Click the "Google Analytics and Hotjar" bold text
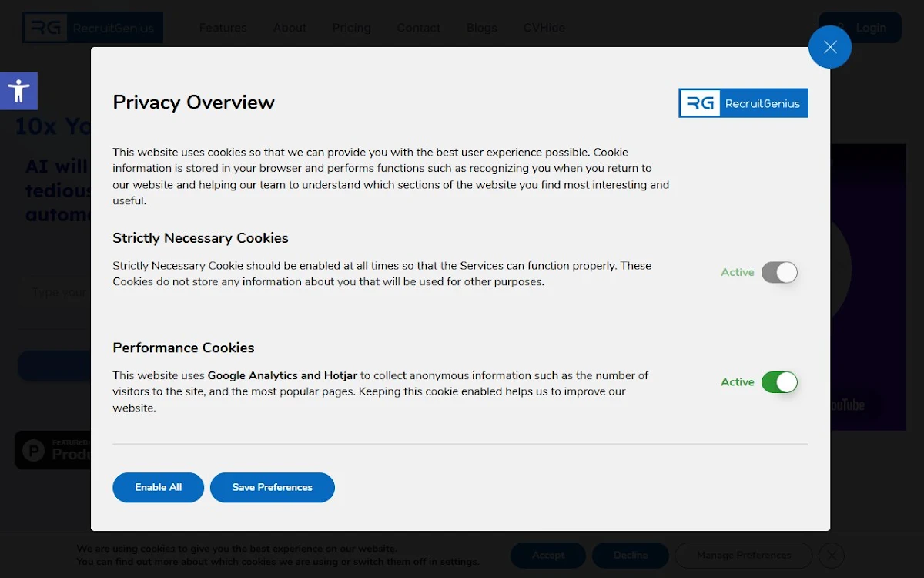 tap(283, 375)
